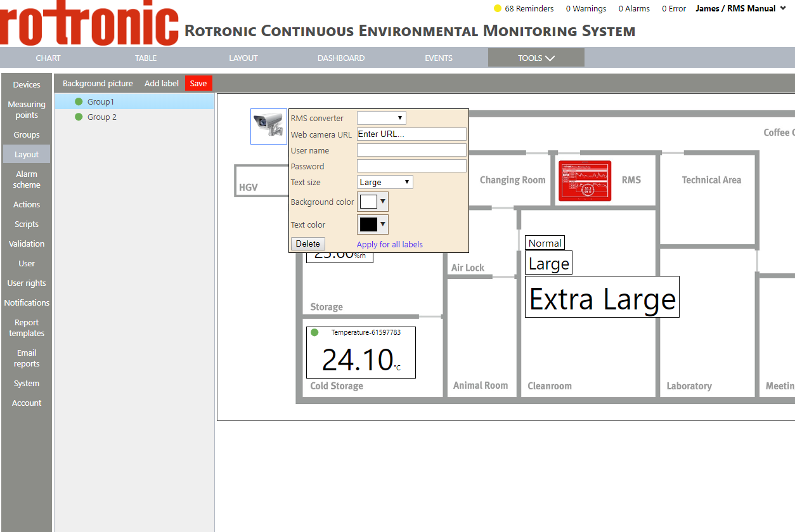Switch to the Table tab

[x=146, y=58]
